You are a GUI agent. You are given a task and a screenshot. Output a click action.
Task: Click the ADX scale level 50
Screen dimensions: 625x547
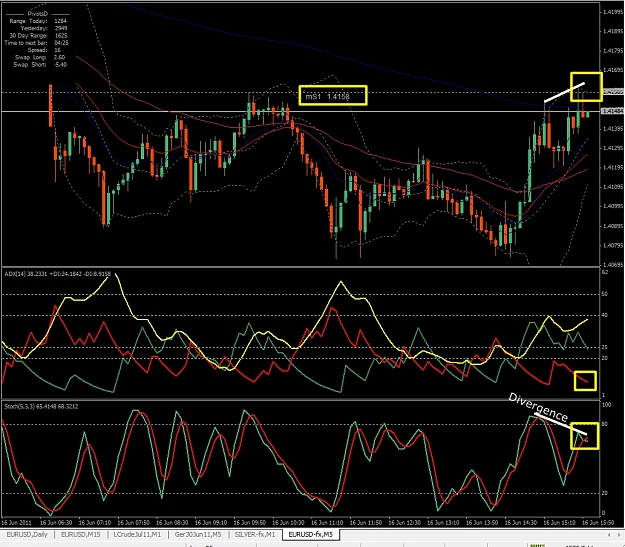605,294
